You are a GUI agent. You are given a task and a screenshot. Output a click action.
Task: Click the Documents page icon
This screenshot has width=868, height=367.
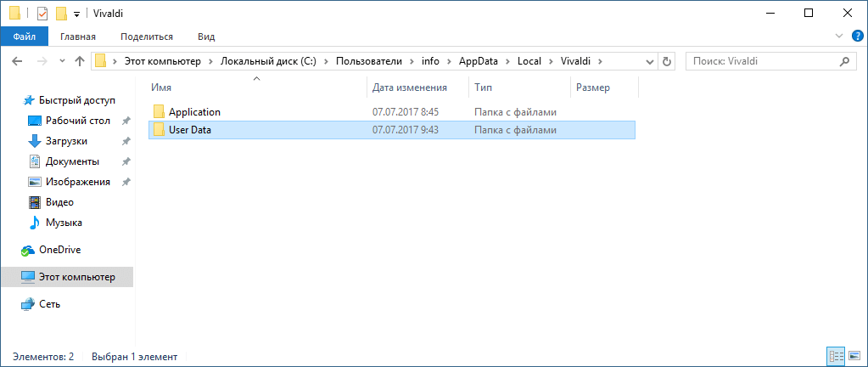pos(34,161)
